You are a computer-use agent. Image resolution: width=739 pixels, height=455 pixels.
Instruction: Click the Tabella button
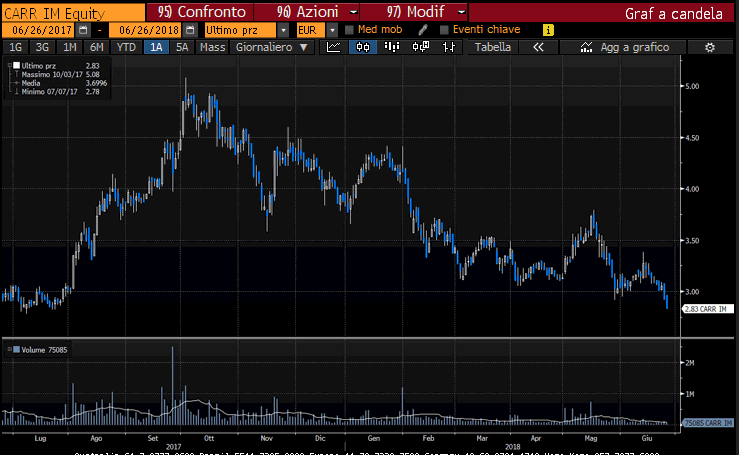coord(492,47)
